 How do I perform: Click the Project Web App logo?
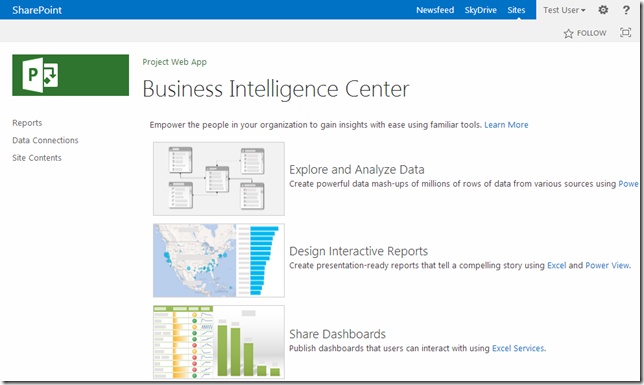tap(71, 75)
